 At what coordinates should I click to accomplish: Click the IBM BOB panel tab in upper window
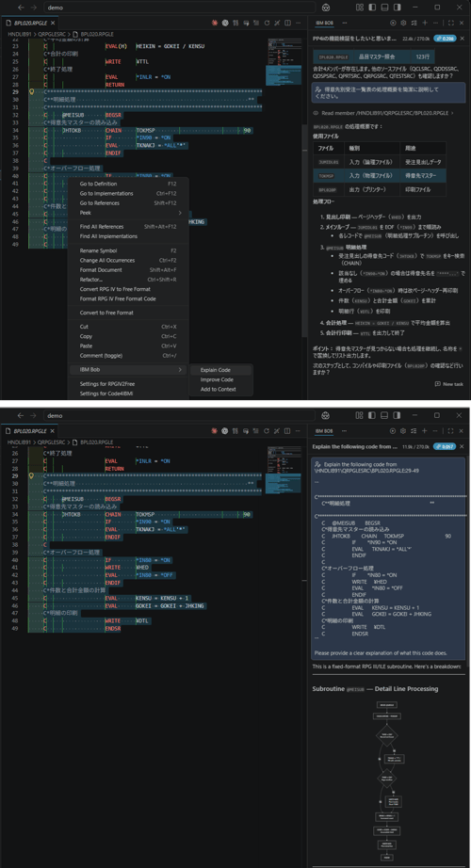[x=324, y=23]
